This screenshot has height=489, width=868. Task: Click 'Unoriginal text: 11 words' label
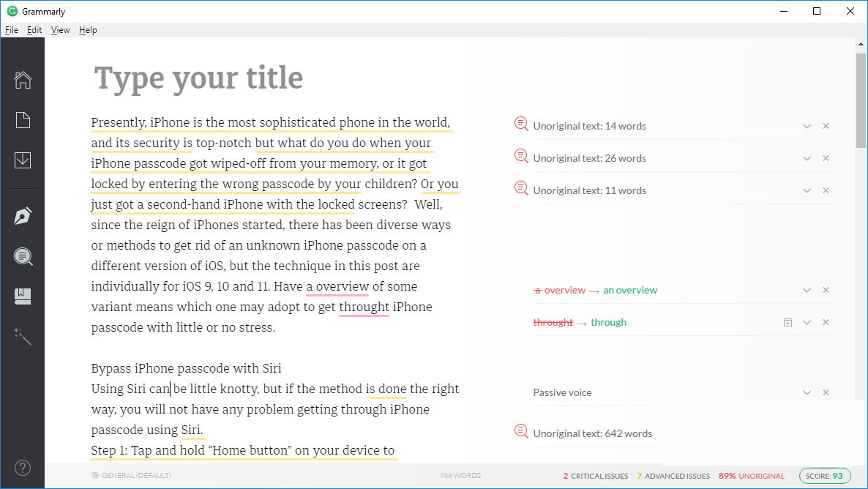tap(590, 190)
